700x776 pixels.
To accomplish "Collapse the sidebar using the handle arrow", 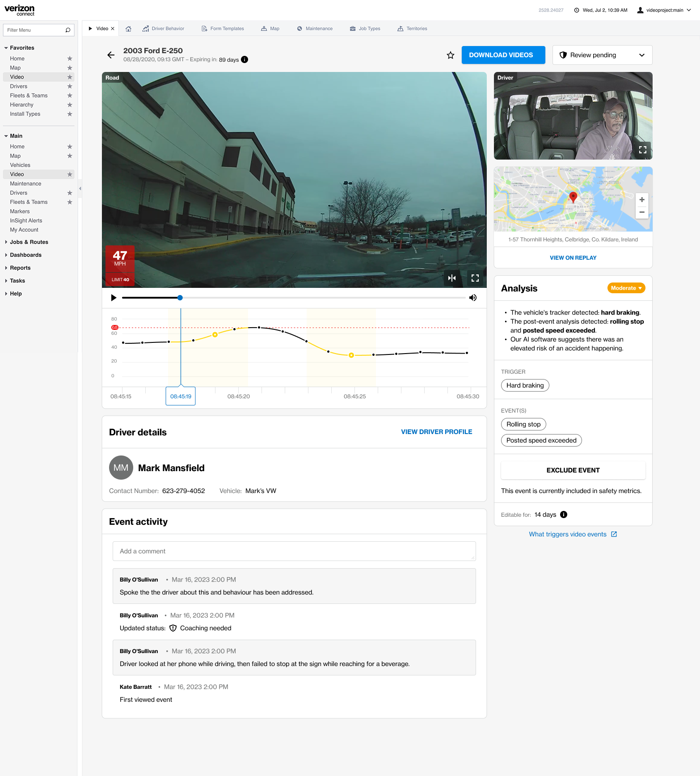I will 80,189.
